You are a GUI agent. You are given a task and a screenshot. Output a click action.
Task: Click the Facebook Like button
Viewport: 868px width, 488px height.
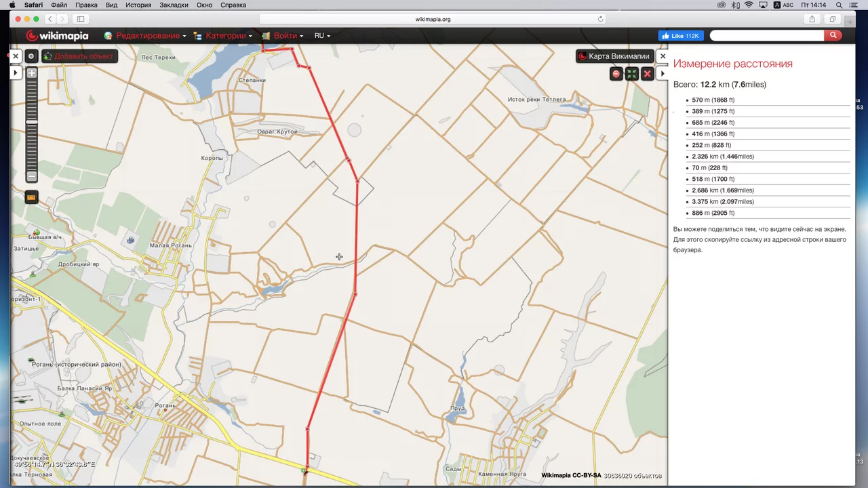click(x=681, y=36)
